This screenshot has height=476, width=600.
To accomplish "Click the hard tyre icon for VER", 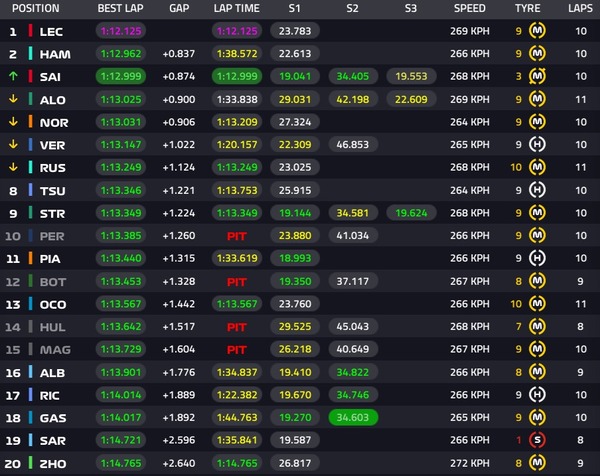I will pos(537,145).
